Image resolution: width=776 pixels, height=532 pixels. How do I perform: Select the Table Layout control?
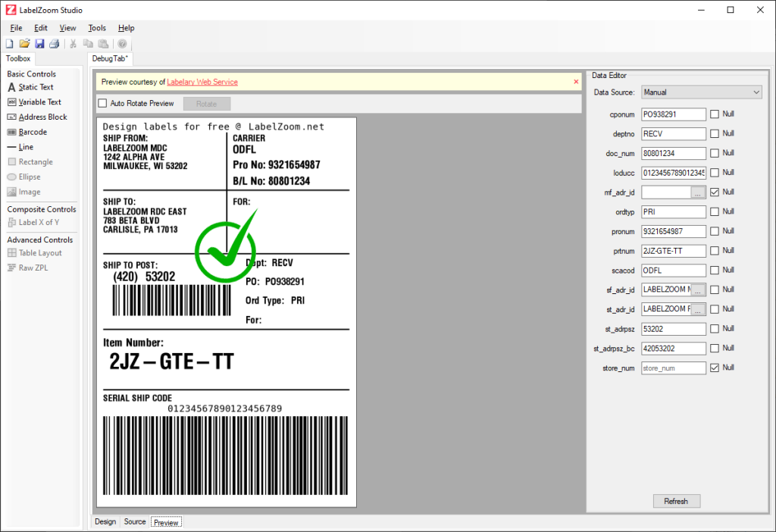click(x=35, y=253)
